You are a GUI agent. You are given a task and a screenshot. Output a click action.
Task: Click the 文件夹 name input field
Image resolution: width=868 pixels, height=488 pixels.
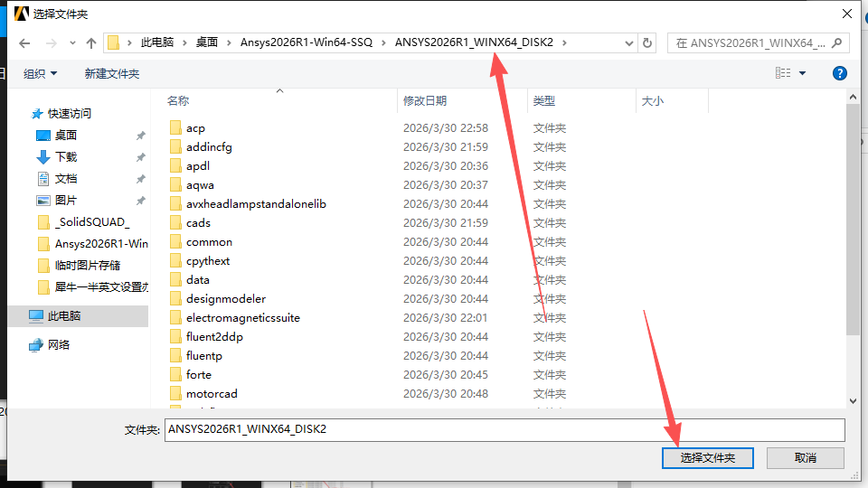pyautogui.click(x=505, y=429)
